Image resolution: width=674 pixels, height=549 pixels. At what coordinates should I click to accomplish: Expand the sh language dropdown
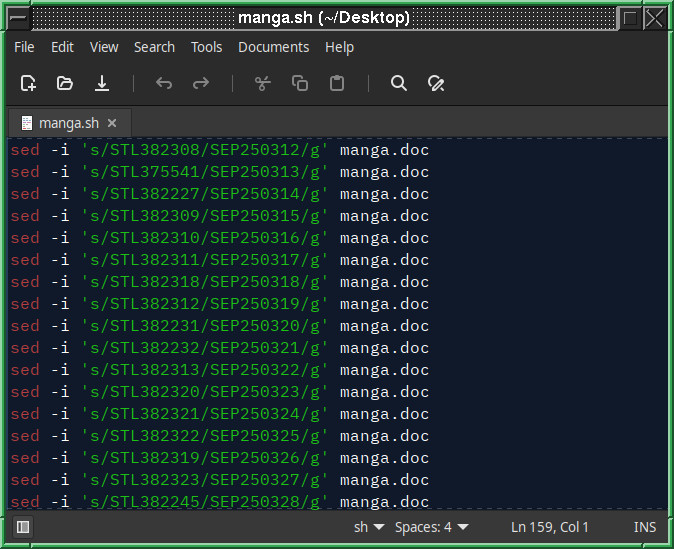369,527
